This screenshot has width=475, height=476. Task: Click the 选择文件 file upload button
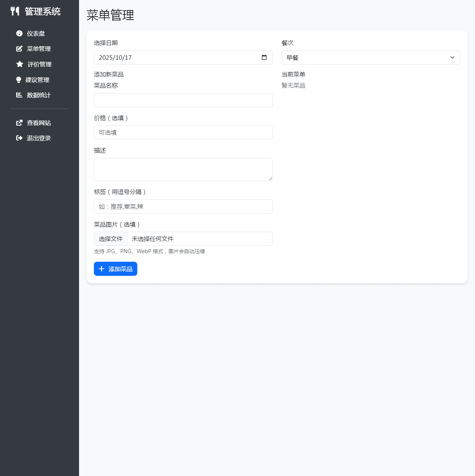pyautogui.click(x=110, y=239)
